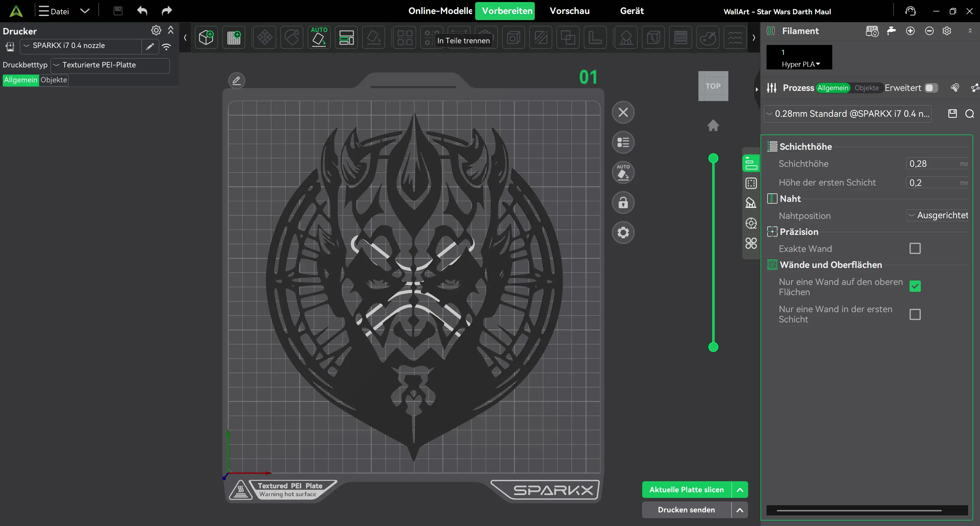Click the printer Wi-Fi connection icon

166,46
